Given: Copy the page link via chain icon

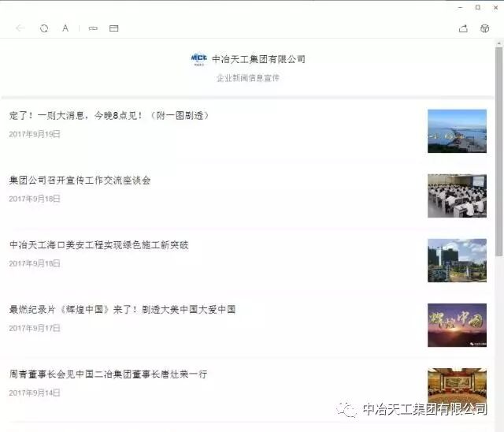Looking at the screenshot, I should [93, 28].
